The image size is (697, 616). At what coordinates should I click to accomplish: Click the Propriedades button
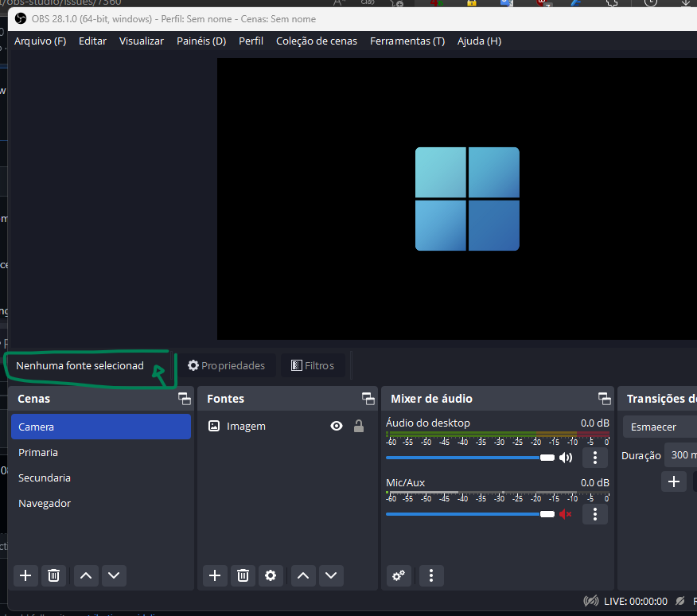(x=226, y=365)
